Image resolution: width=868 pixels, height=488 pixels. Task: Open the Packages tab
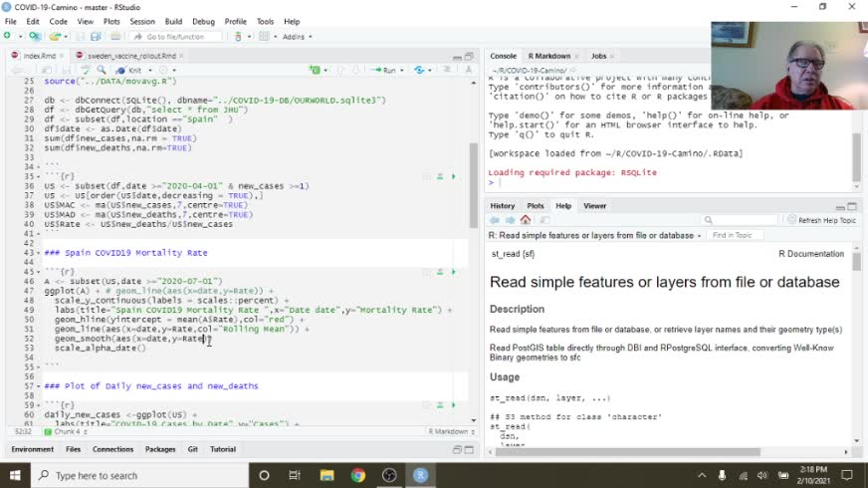[160, 449]
